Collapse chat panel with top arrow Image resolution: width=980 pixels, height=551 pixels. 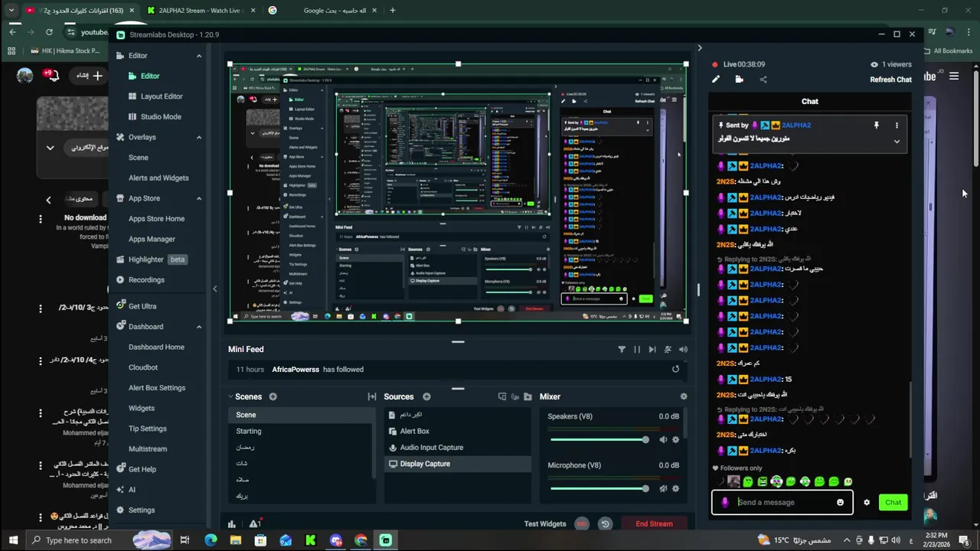coord(699,48)
